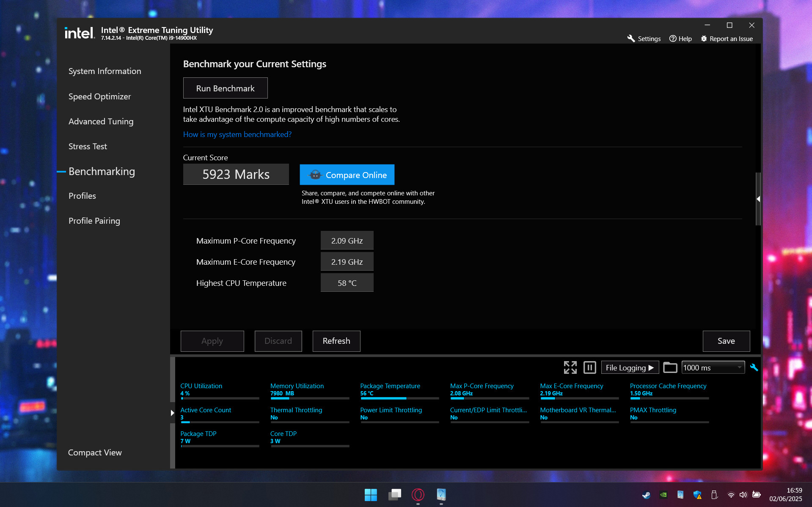
Task: Open Profiles
Action: [x=82, y=196]
